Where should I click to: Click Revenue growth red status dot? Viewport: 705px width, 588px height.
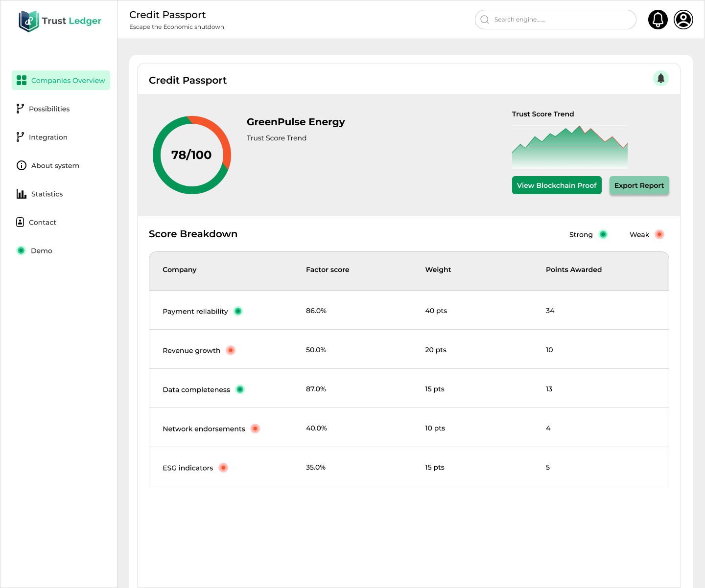[x=231, y=350]
